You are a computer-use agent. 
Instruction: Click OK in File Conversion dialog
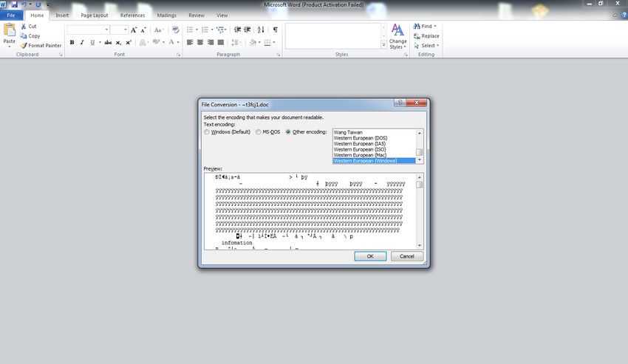click(370, 256)
